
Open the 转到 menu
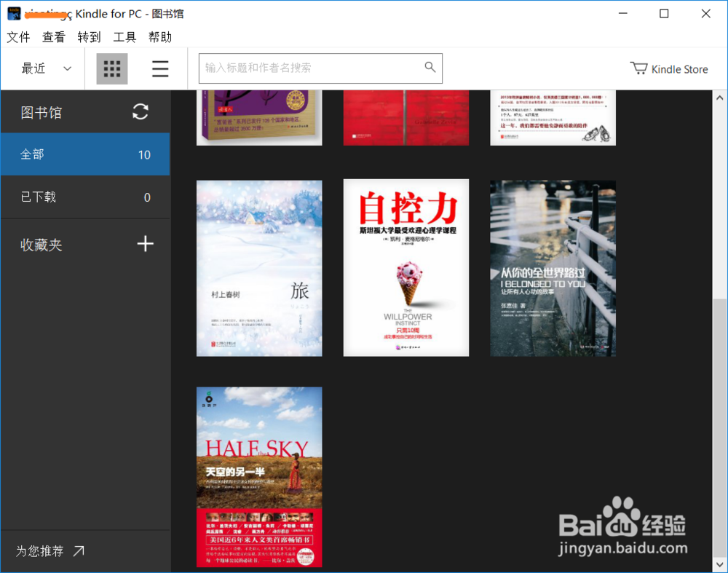[x=89, y=37]
